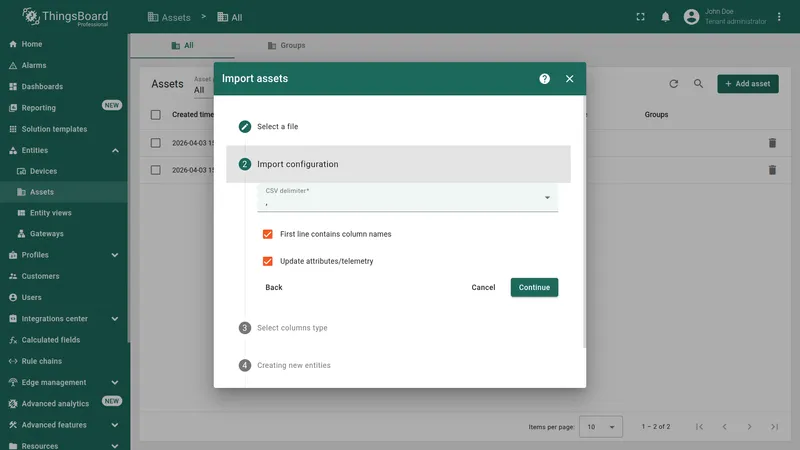The width and height of the screenshot is (800, 450).
Task: Click the Add asset button
Action: [747, 84]
